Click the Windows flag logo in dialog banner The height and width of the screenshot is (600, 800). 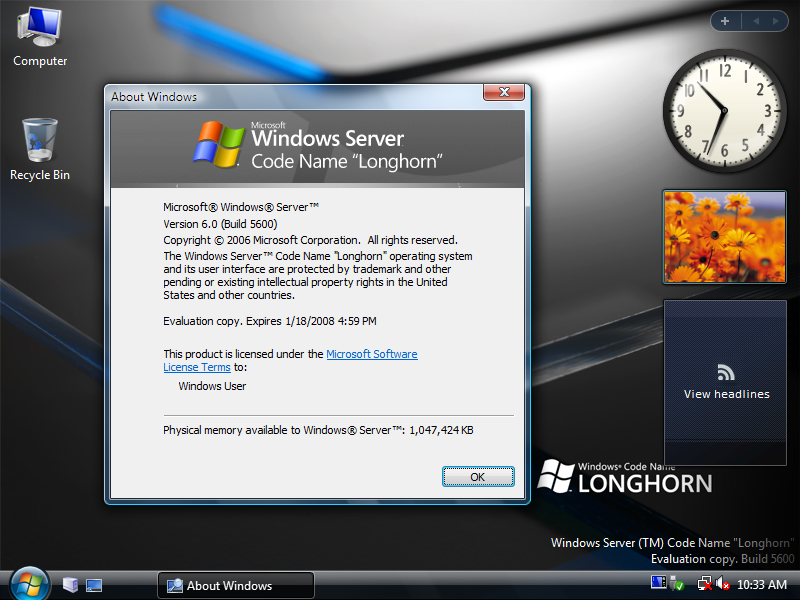[219, 144]
